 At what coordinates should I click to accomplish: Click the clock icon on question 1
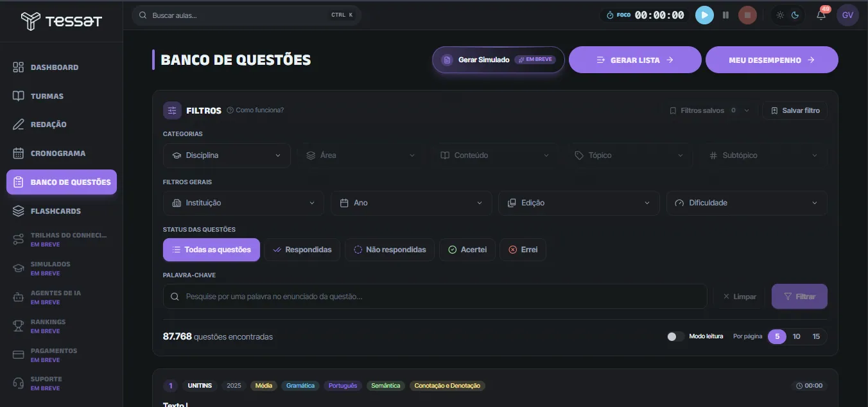[799, 386]
